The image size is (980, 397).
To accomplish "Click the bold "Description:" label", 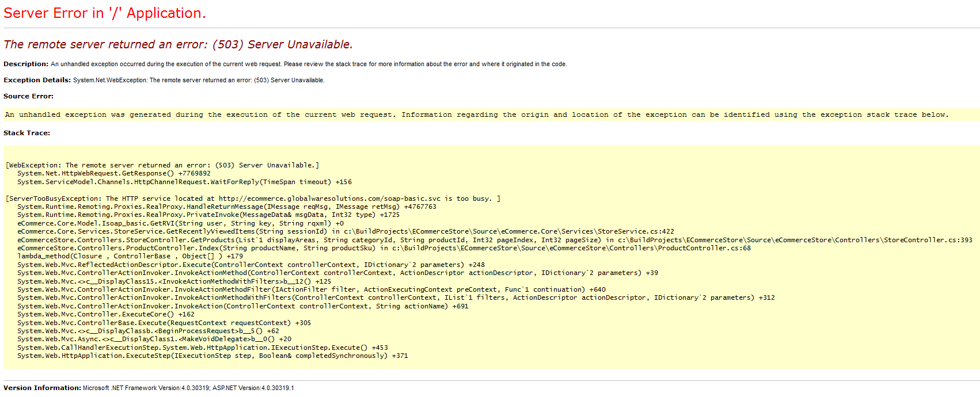I will (26, 64).
